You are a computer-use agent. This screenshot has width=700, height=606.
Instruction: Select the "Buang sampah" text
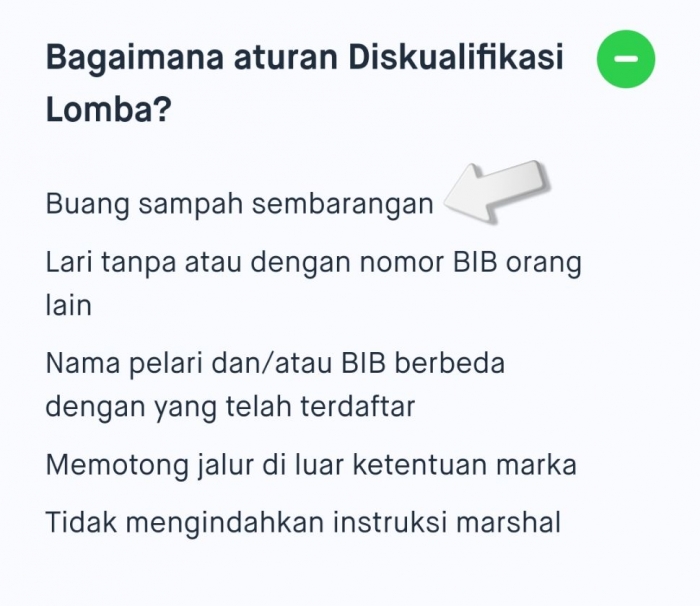145,204
